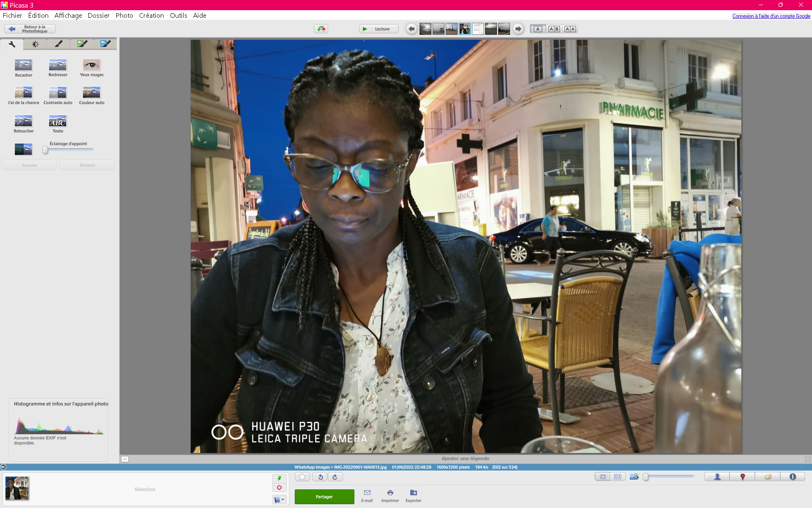The image size is (812, 508).
Task: Toggle the caption bar button
Action: point(125,459)
